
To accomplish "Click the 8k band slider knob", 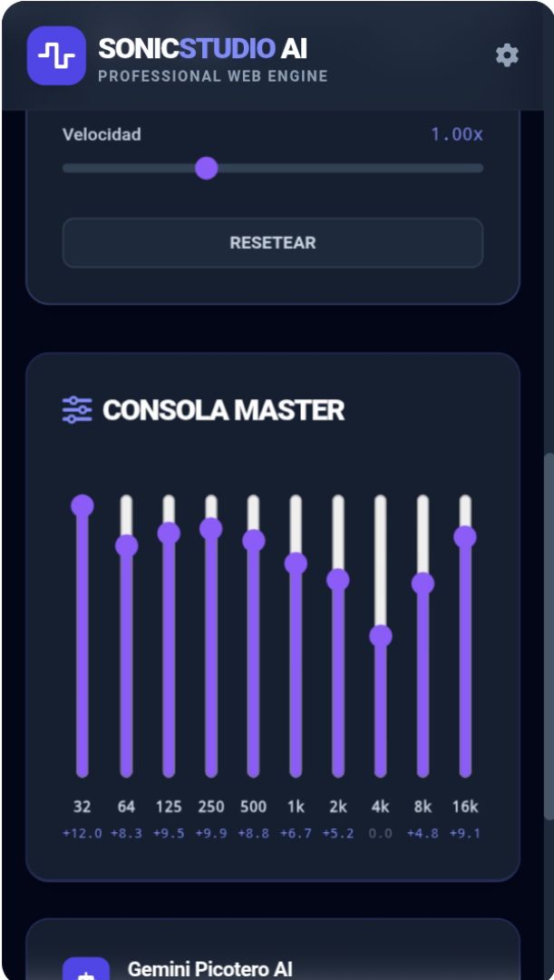I will (x=423, y=583).
